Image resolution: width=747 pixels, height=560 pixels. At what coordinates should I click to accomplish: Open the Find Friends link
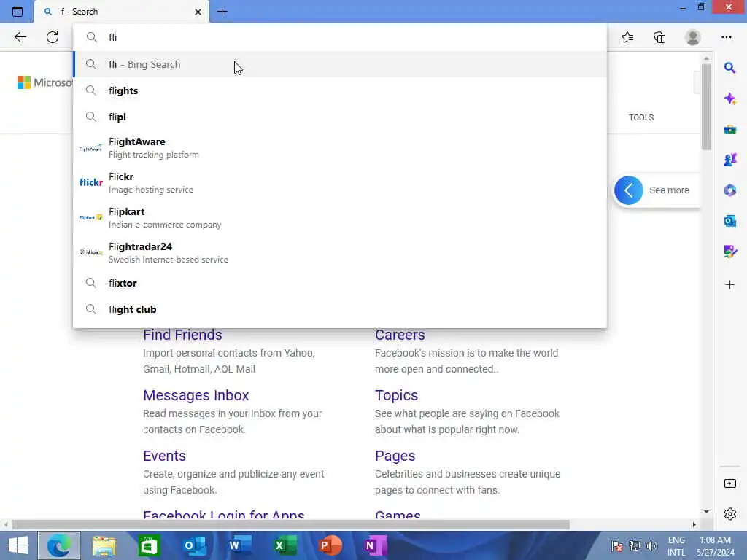[x=182, y=335]
